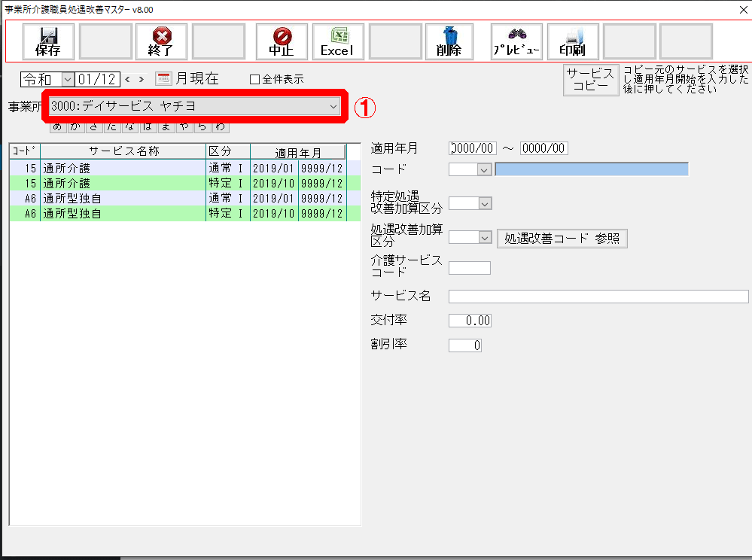Click the 削除 (Delete) trash bin icon
This screenshot has width=752, height=560.
449,41
